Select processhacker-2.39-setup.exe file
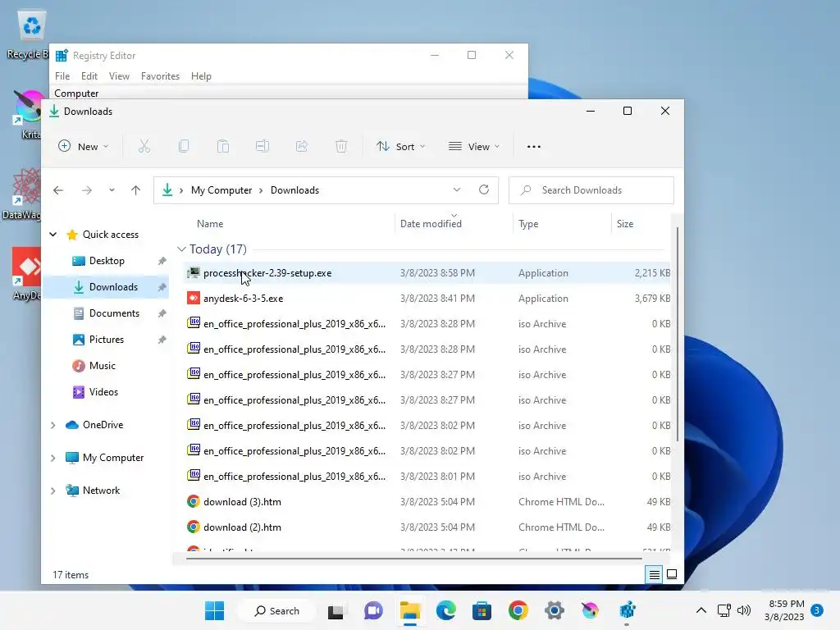This screenshot has height=630, width=840. (x=427, y=273)
